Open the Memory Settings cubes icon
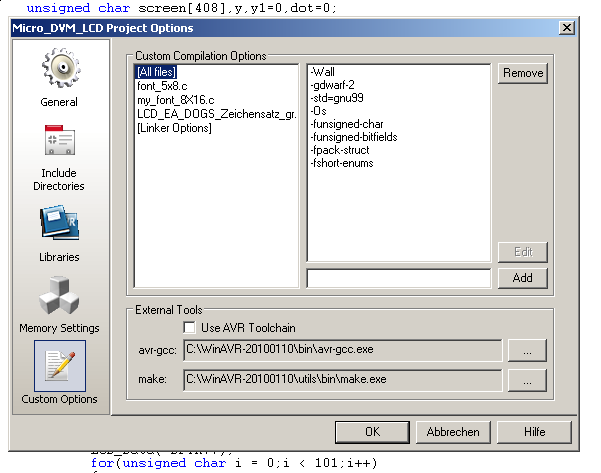The height and width of the screenshot is (473, 601). pos(59,294)
